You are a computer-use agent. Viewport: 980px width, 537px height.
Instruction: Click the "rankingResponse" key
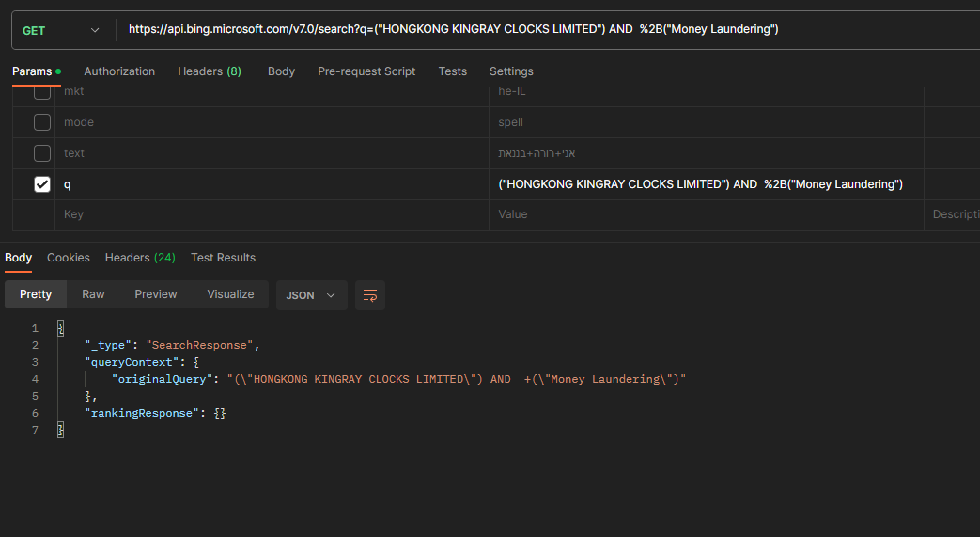142,413
